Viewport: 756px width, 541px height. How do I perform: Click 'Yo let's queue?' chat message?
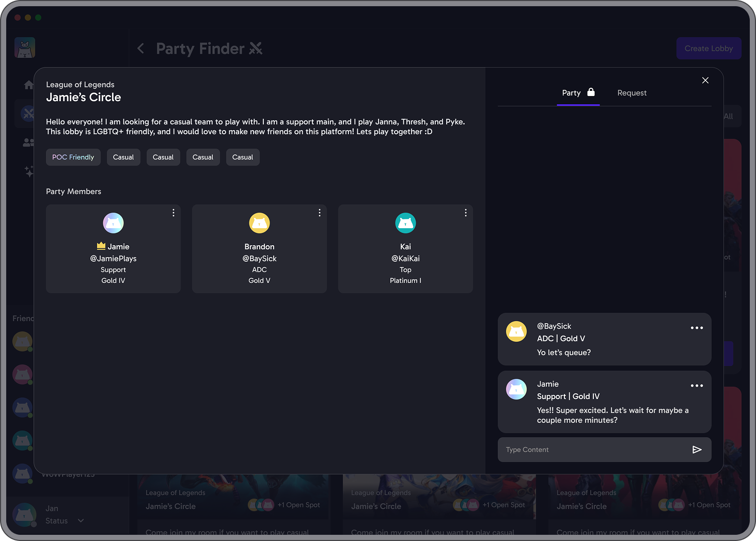coord(564,353)
